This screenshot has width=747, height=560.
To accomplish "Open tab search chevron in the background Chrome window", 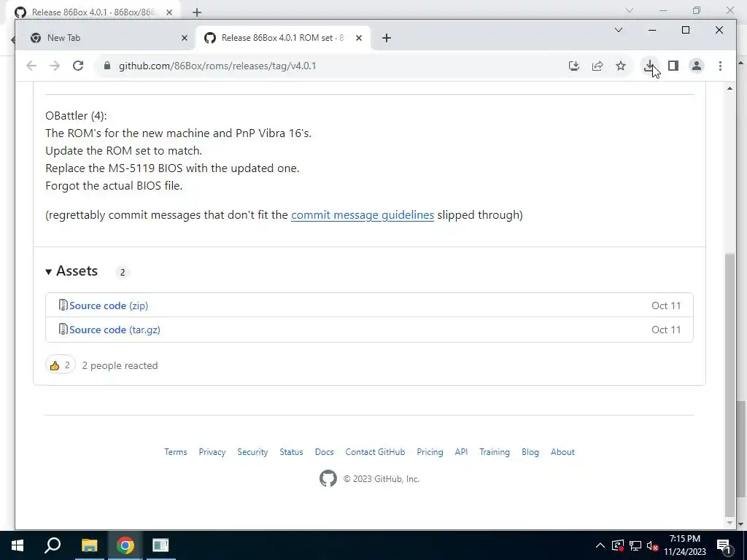I will 630,10.
